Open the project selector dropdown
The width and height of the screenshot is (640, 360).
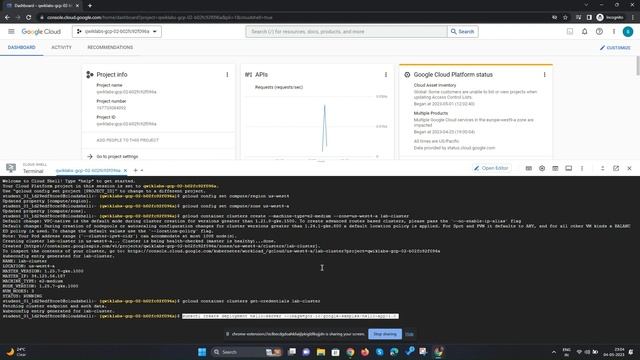(117, 31)
